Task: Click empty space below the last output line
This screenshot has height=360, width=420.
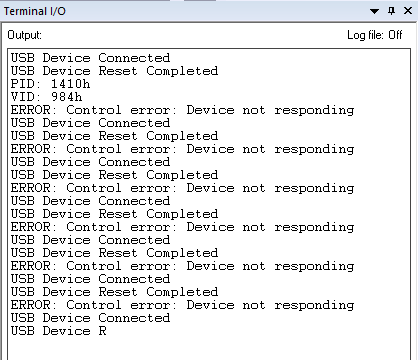Action: [209, 348]
